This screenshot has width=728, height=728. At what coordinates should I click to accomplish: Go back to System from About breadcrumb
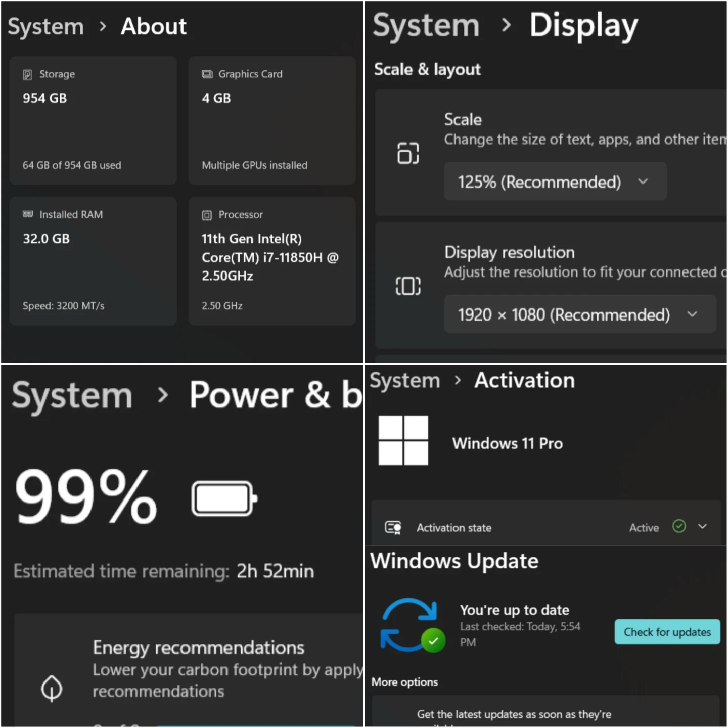(x=45, y=26)
